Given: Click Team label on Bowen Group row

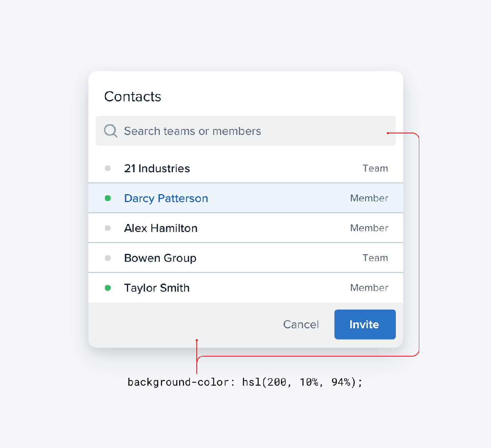Looking at the screenshot, I should 375,258.
